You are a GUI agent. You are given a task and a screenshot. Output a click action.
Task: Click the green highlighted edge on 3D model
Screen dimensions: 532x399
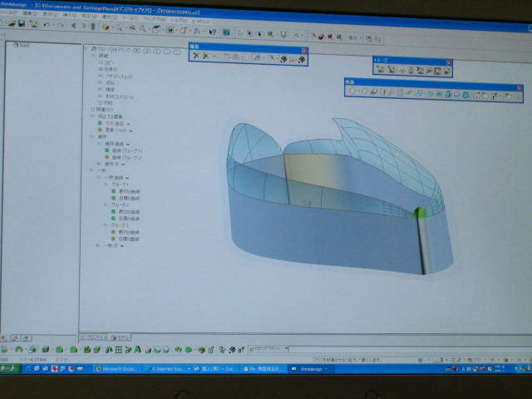[419, 213]
